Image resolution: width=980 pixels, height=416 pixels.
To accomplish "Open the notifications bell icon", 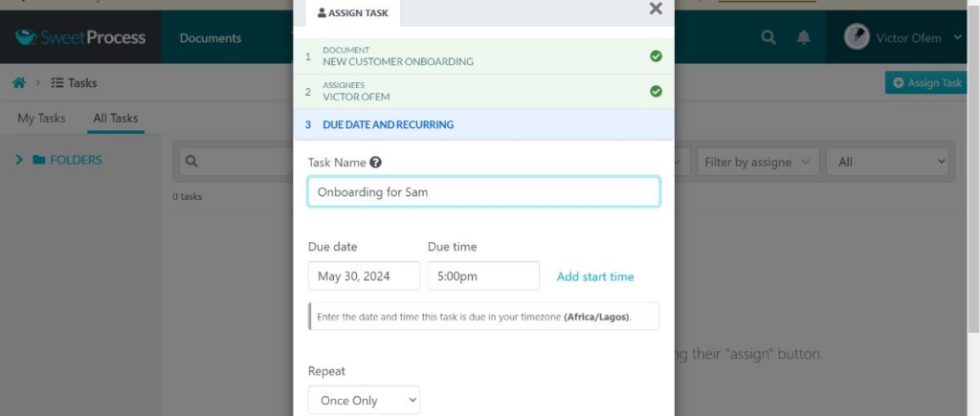I will (x=804, y=37).
